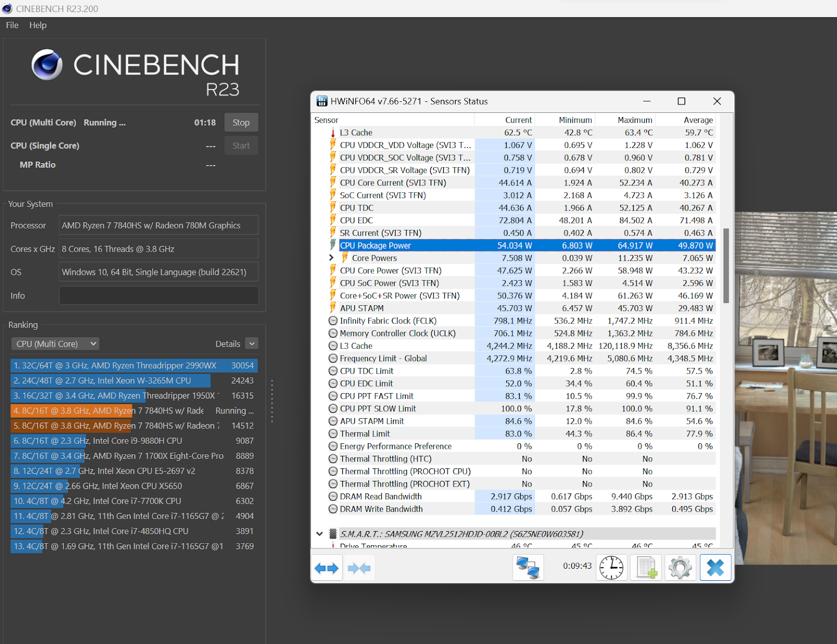837x644 pixels.
Task: Select the Core i9-9880H ranking entry
Action: point(134,441)
